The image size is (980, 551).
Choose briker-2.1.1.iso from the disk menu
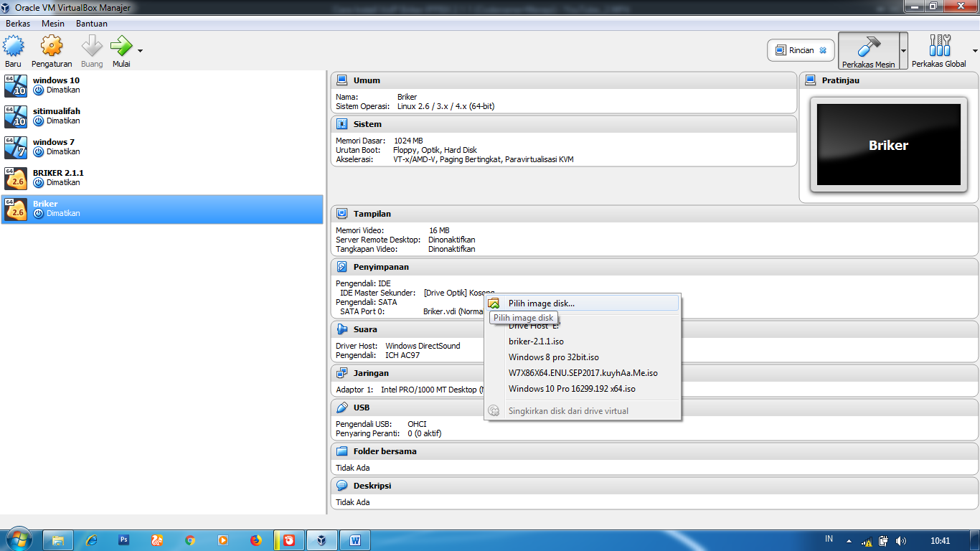pos(538,342)
